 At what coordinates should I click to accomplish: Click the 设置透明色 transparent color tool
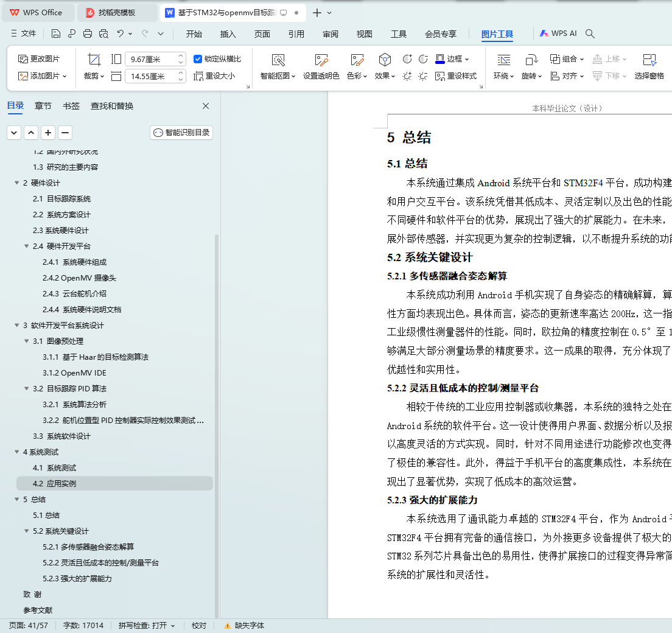click(x=321, y=60)
